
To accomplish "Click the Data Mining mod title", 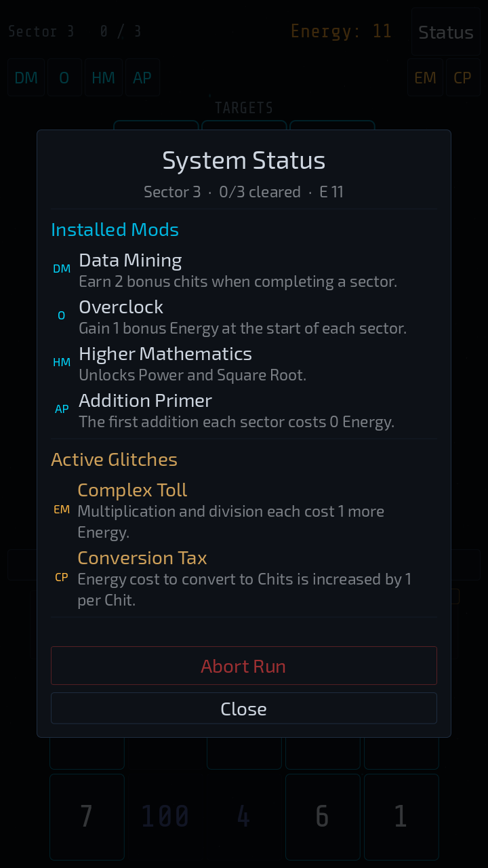I will tap(130, 260).
